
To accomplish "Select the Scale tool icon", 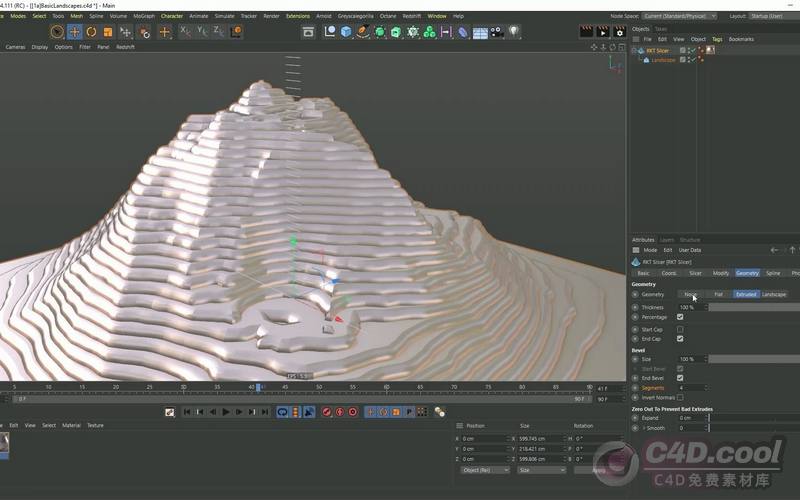I will point(108,32).
